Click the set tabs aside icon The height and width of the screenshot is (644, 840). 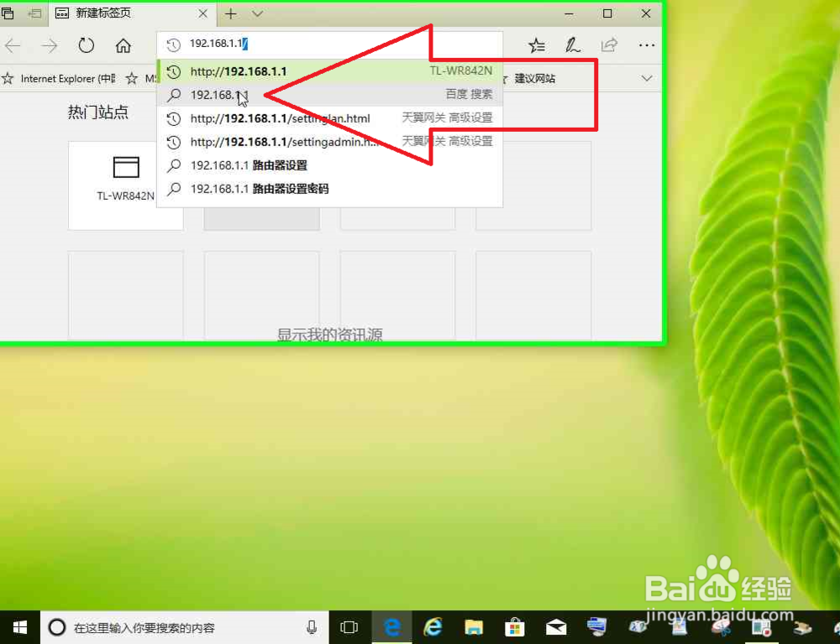coord(34,13)
